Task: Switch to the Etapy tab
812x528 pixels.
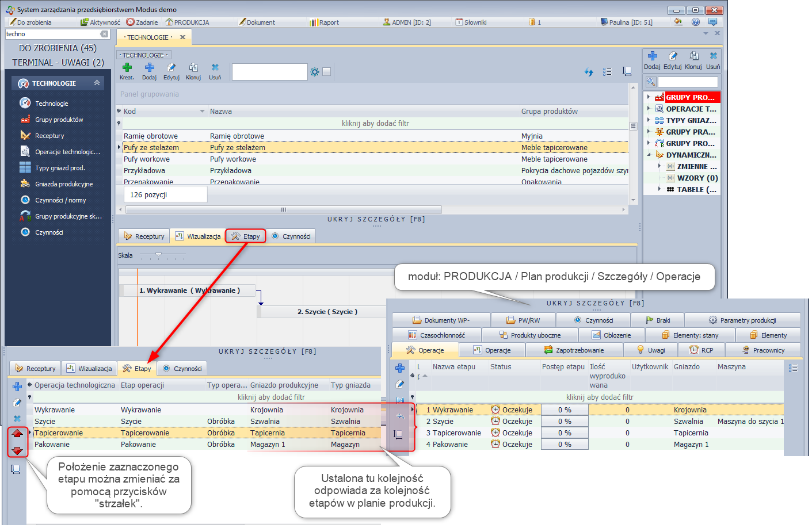Action: [246, 236]
